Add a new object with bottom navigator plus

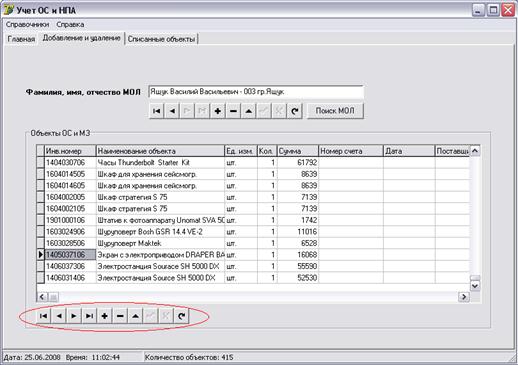pos(105,316)
